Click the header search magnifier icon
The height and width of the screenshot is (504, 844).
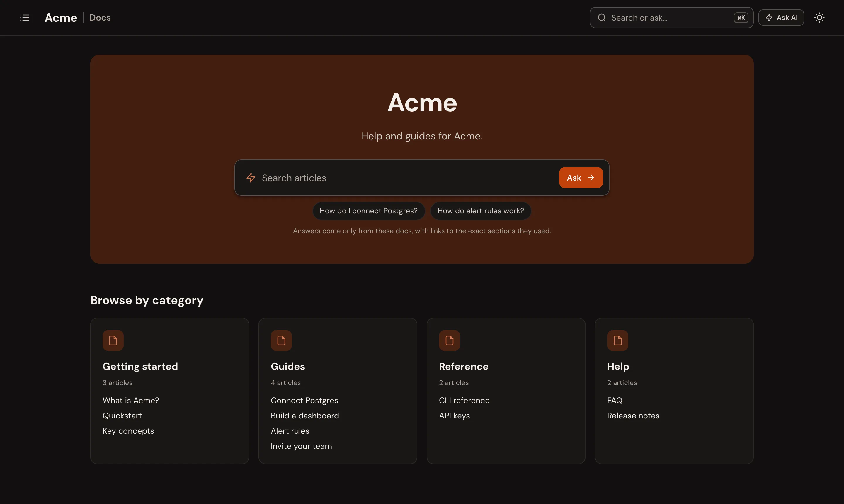point(602,18)
